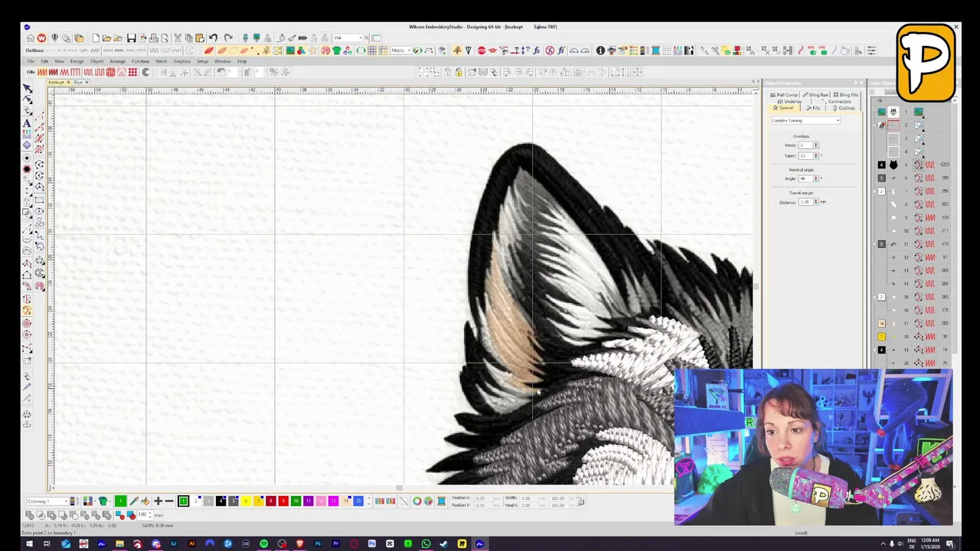This screenshot has height=551, width=980.
Task: Click the Taper value field
Action: 804,155
